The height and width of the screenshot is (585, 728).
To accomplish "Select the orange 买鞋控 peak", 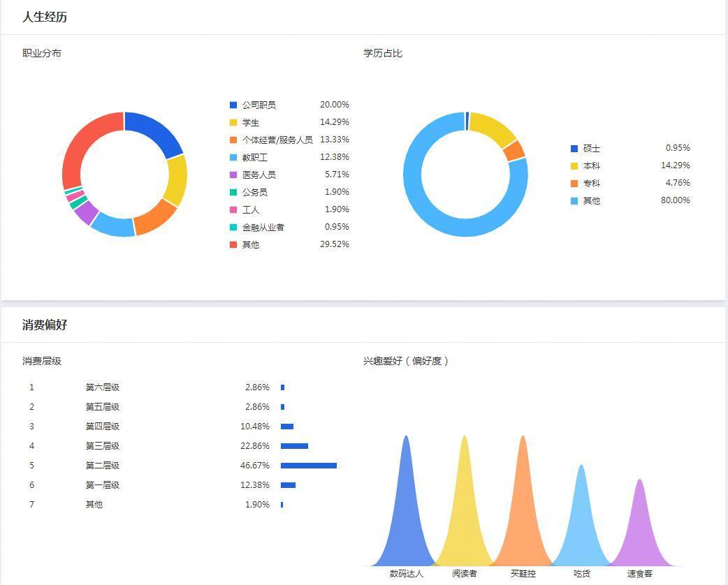I will tap(523, 503).
